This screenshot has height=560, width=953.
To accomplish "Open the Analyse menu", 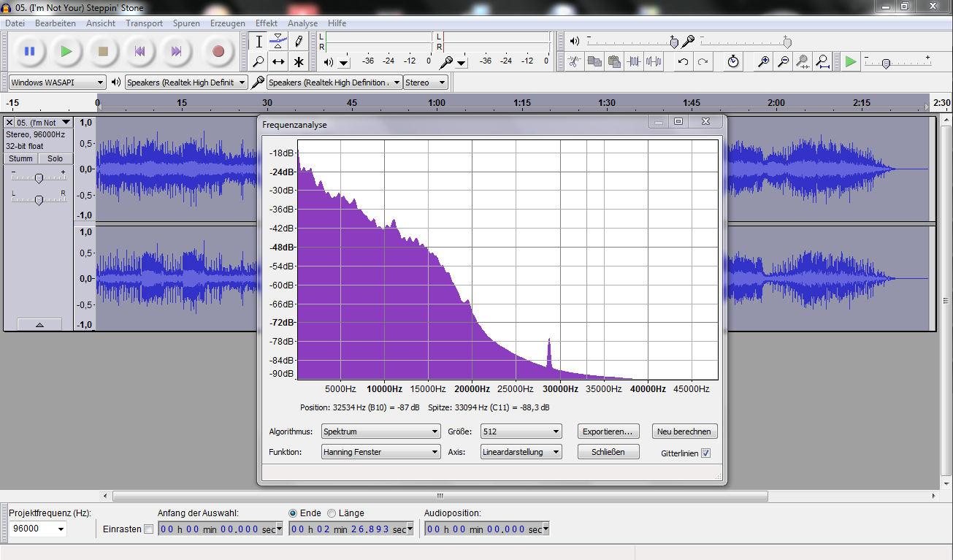I will pos(302,23).
